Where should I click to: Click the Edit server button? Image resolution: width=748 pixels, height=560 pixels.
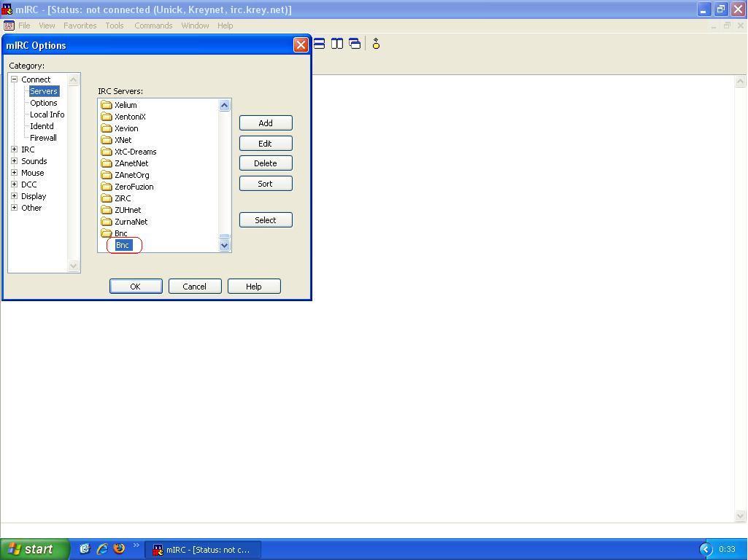click(266, 144)
